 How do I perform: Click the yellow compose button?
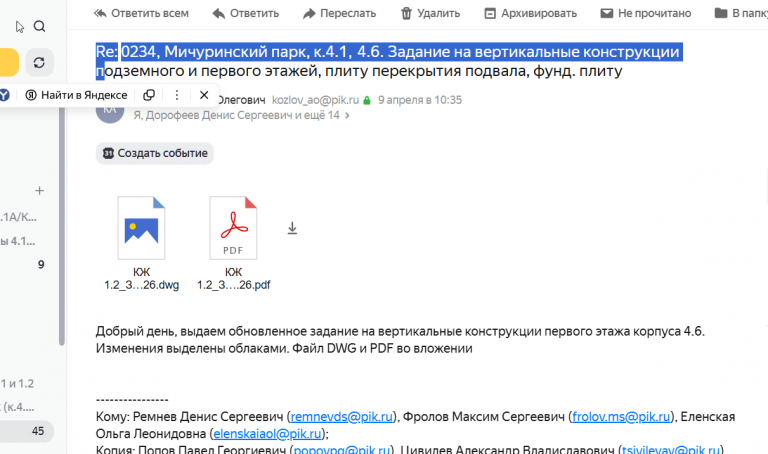(x=9, y=62)
